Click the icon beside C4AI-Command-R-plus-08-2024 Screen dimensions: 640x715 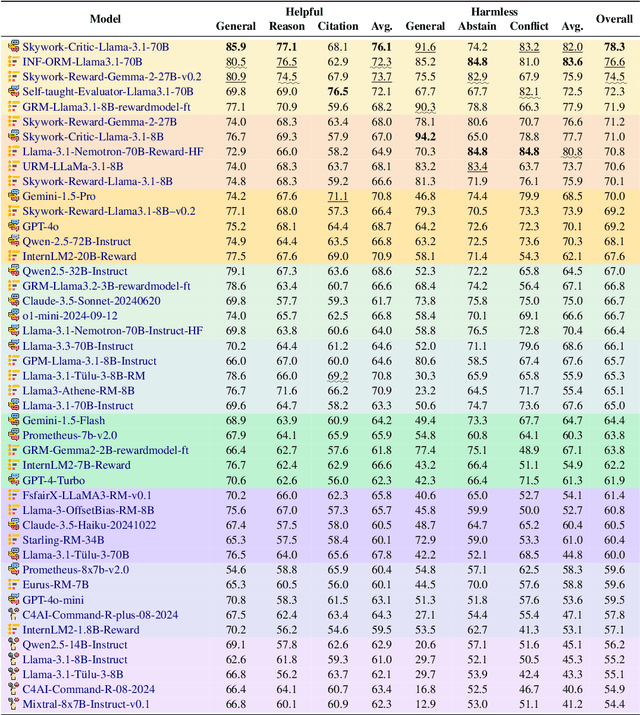14,615
